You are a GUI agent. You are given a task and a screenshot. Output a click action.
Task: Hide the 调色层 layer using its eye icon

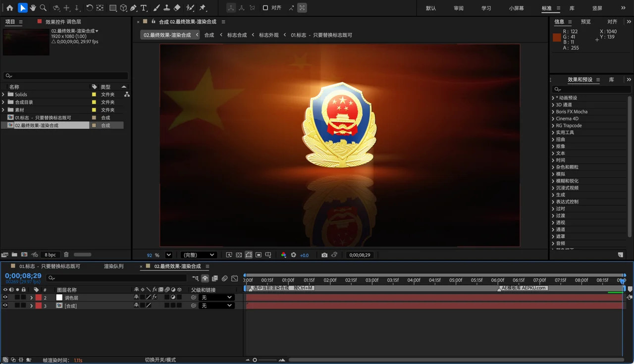click(5, 298)
